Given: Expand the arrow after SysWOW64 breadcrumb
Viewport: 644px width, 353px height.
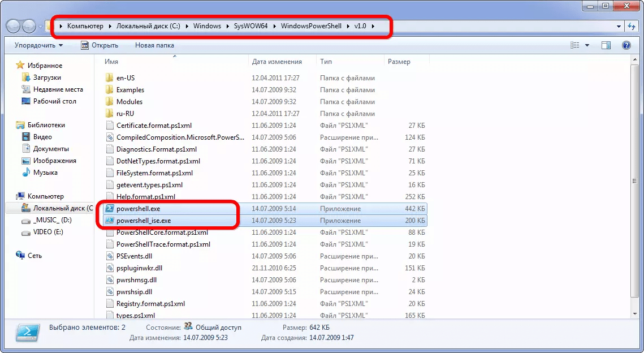Looking at the screenshot, I should point(274,26).
